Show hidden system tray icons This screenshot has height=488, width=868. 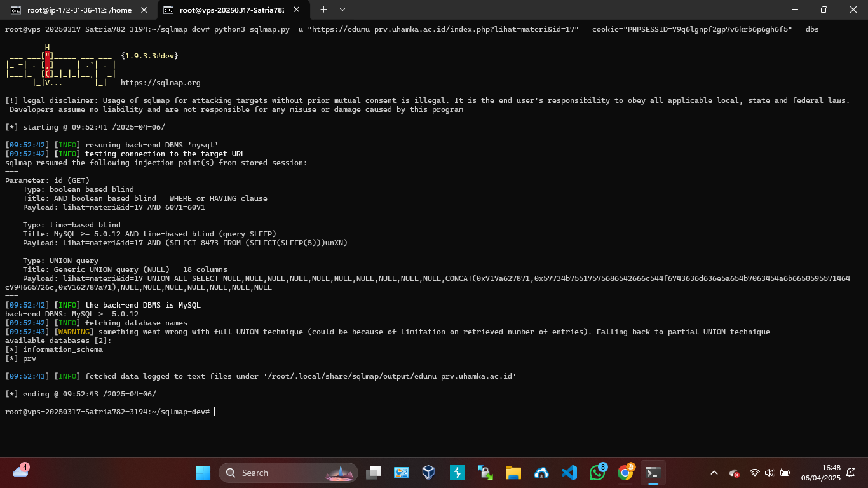[714, 473]
